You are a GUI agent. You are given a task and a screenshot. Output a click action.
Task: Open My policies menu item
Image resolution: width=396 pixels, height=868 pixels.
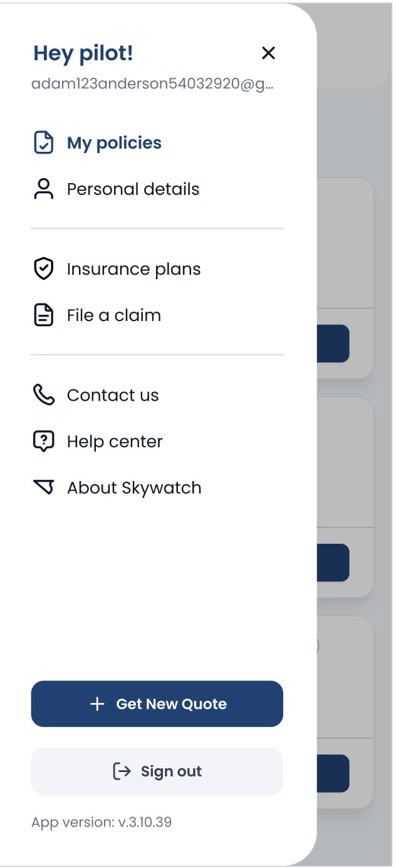tap(114, 143)
